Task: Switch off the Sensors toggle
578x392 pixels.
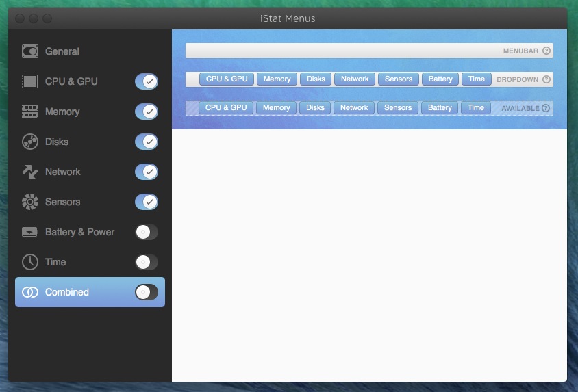Action: pos(147,202)
